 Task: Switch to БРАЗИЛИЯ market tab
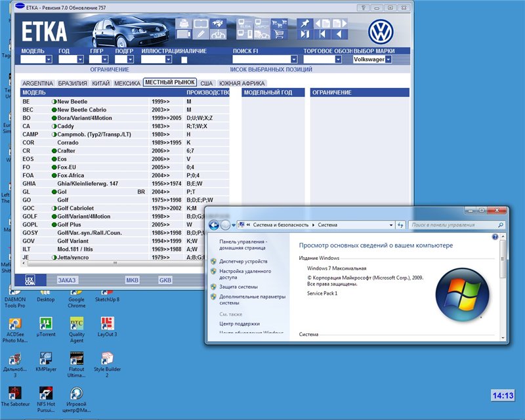[x=72, y=83]
